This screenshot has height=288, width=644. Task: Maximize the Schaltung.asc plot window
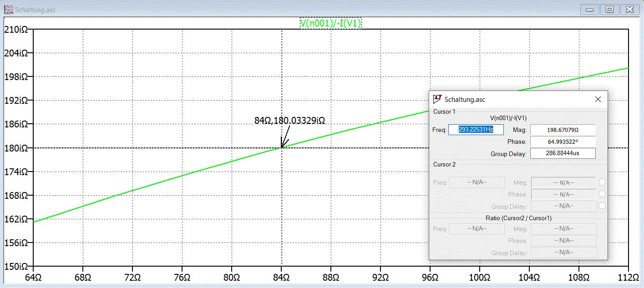pyautogui.click(x=610, y=9)
